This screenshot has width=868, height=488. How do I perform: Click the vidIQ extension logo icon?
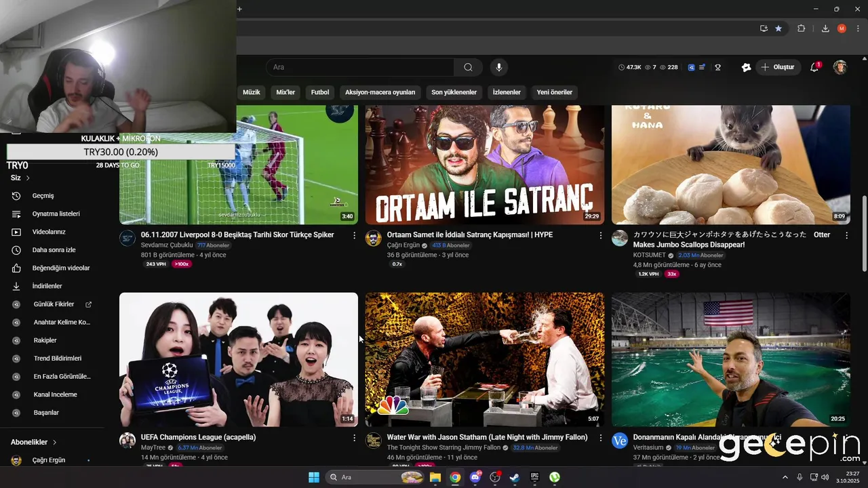(691, 67)
